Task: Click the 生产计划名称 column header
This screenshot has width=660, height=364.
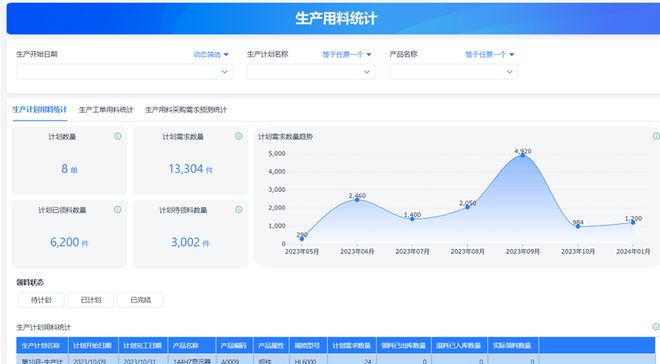Action: click(42, 345)
